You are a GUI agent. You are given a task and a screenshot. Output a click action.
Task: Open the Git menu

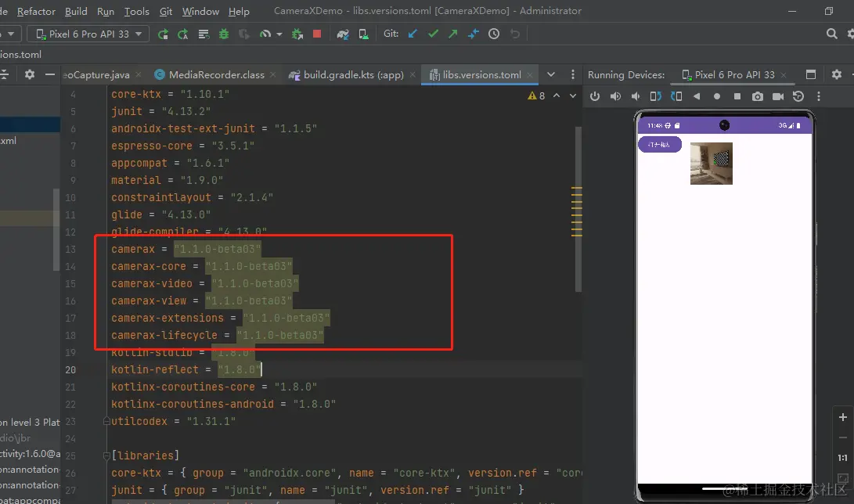pos(166,11)
